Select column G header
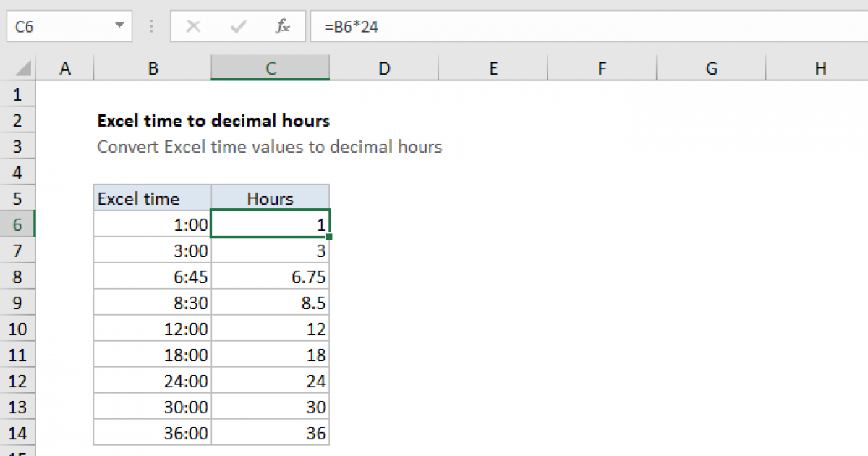This screenshot has height=456, width=868. (x=712, y=69)
